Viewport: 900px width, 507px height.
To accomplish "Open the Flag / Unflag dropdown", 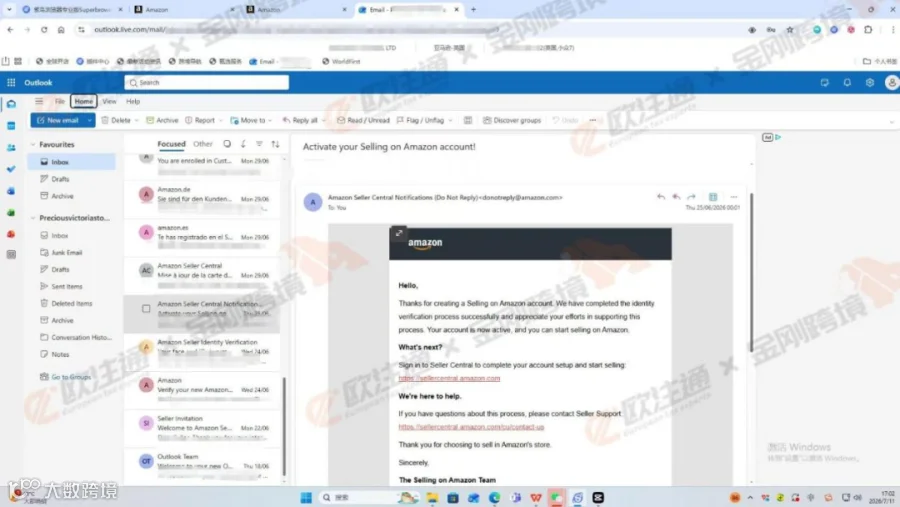I will click(451, 121).
